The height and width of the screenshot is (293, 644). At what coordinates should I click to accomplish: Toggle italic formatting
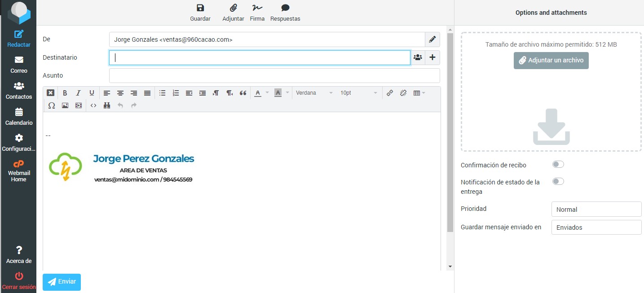point(78,93)
